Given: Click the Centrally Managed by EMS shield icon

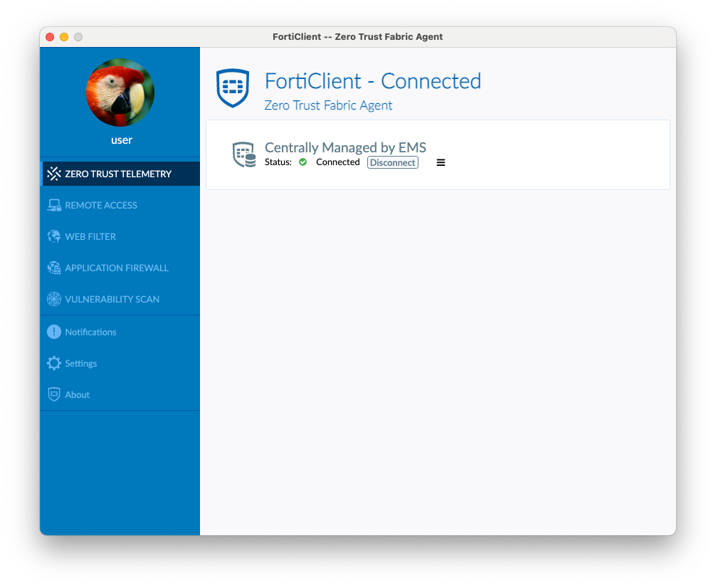Looking at the screenshot, I should coord(243,154).
